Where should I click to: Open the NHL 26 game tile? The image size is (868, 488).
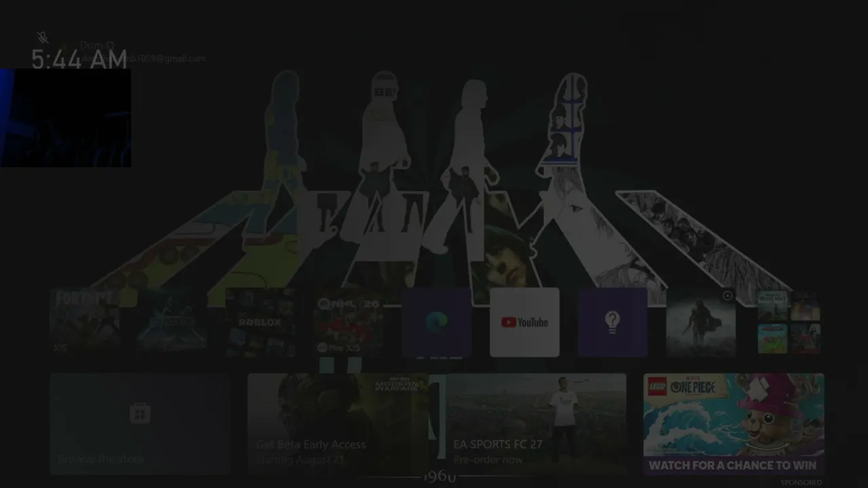click(x=349, y=322)
